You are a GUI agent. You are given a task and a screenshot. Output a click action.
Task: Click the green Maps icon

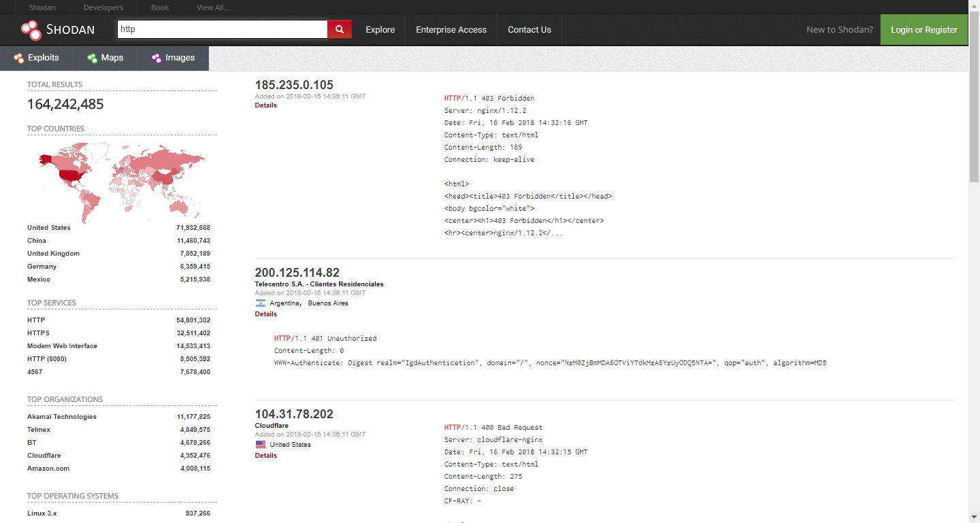click(x=93, y=58)
